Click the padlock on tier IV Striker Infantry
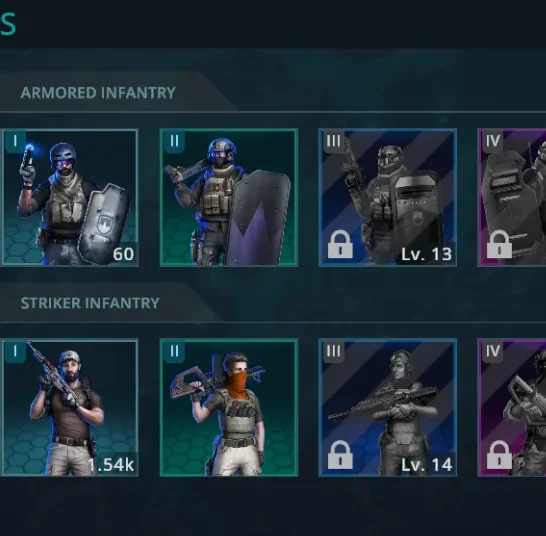 click(x=499, y=455)
